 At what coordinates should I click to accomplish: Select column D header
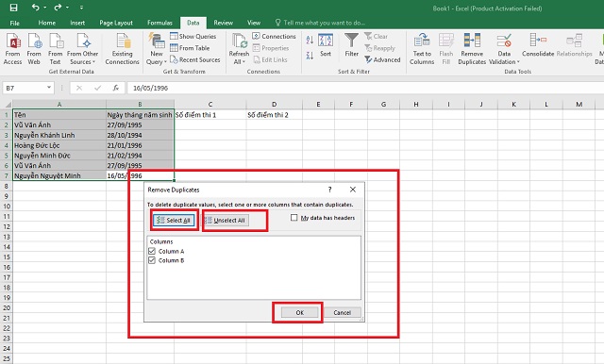coord(274,105)
